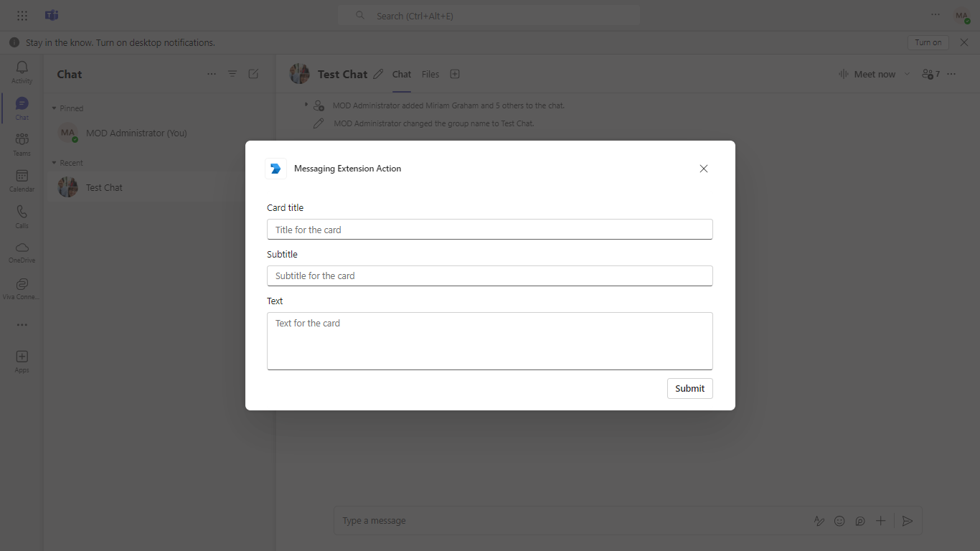Submit the card form

(690, 388)
